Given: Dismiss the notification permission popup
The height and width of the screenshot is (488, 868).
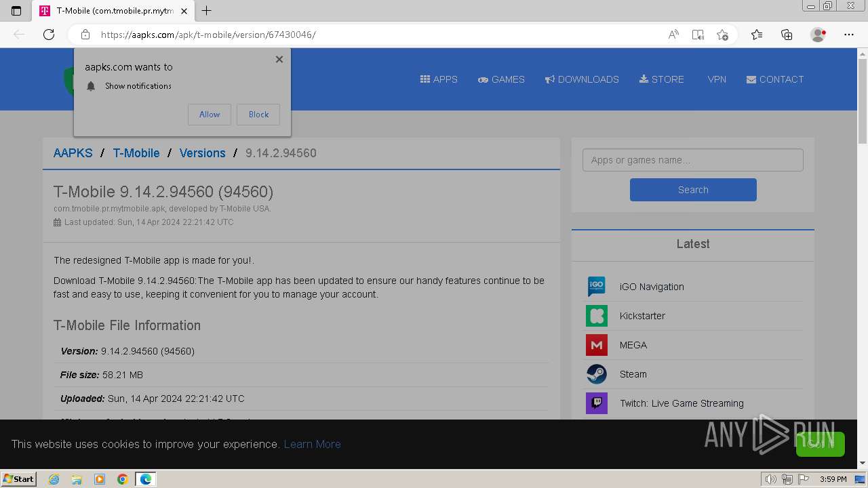Looking at the screenshot, I should tap(279, 60).
